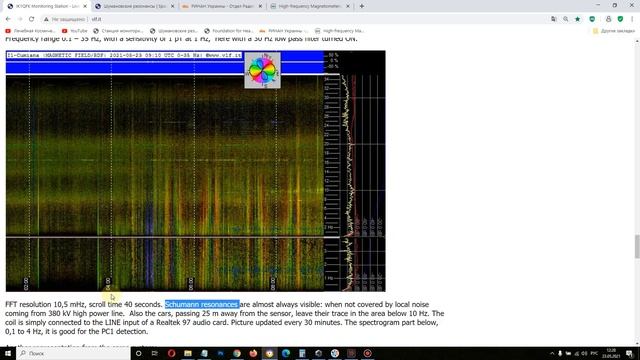
Task: Show hidden system tray icons
Action: [x=552, y=353]
